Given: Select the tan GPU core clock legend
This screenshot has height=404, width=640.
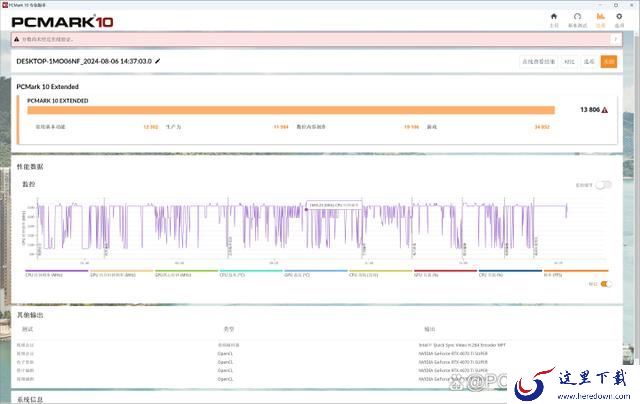Looking at the screenshot, I should [122, 273].
